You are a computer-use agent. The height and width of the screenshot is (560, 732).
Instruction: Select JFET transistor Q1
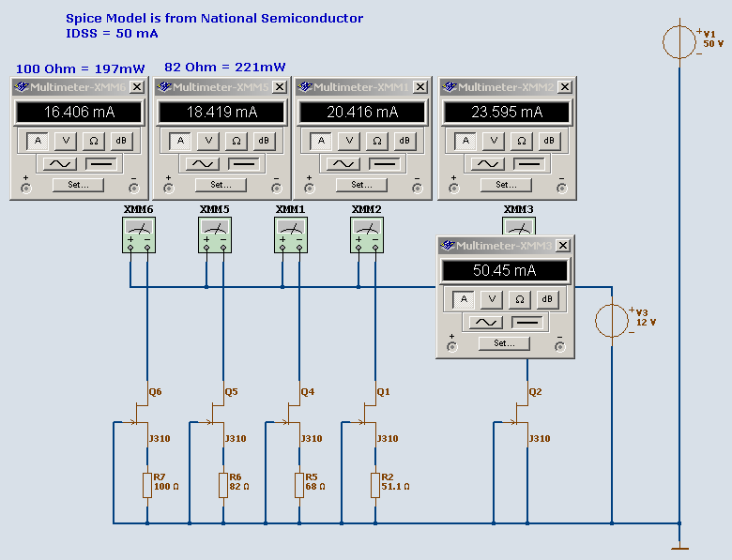[368, 415]
